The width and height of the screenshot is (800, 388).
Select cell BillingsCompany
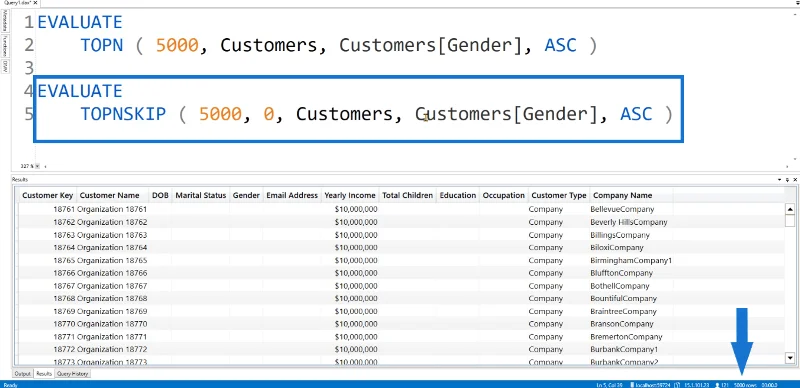click(631, 235)
